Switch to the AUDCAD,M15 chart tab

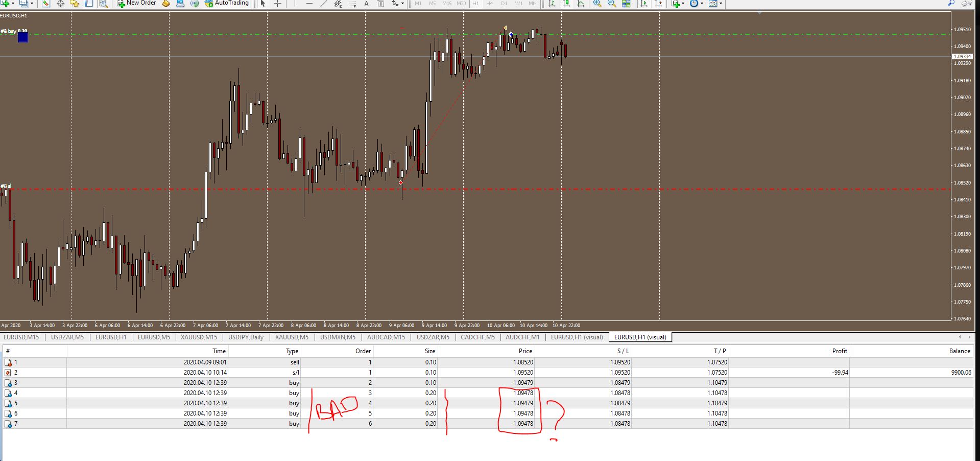click(x=386, y=337)
